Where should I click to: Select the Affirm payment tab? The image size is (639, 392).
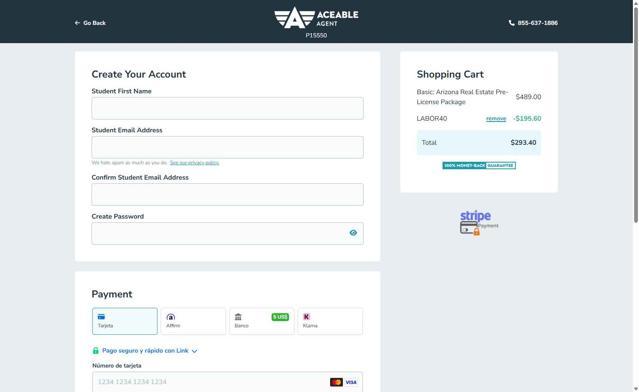[193, 321]
